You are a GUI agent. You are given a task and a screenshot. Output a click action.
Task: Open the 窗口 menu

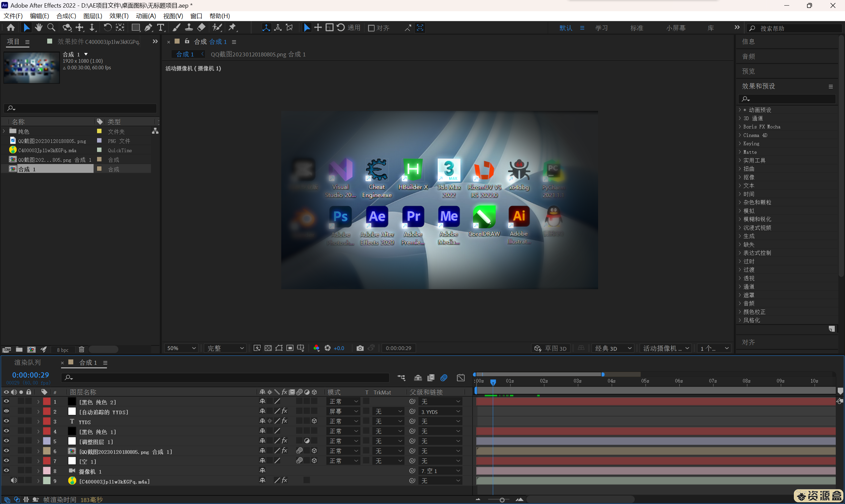click(x=196, y=16)
